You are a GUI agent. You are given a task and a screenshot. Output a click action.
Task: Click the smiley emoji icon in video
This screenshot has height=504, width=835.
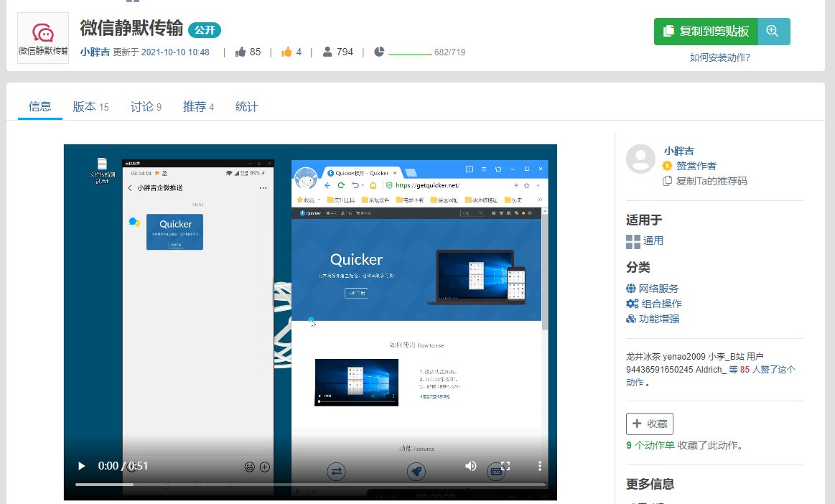(x=249, y=467)
